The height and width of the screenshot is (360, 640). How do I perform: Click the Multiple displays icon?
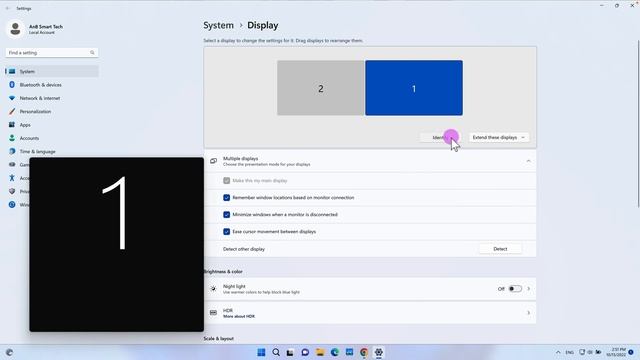click(x=213, y=161)
